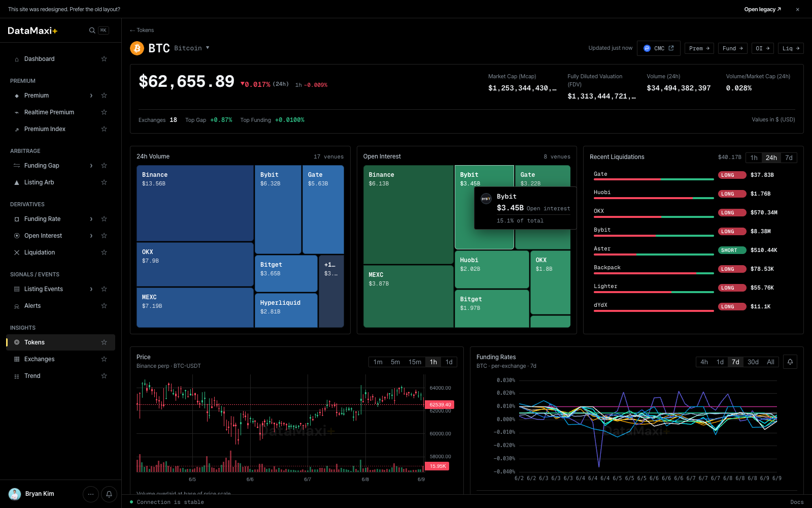The image size is (812, 508).
Task: Click the funding rates alert bell icon
Action: 790,362
